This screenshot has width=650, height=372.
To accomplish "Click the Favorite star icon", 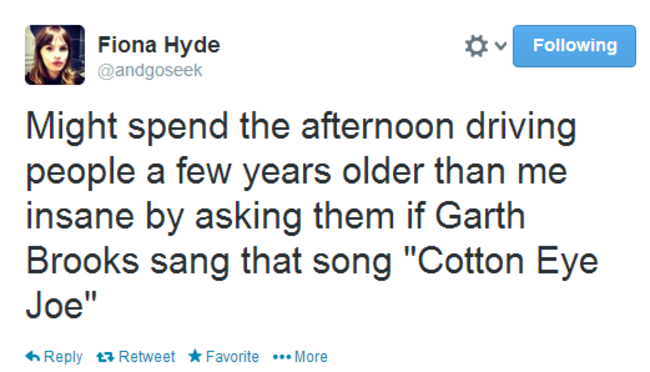I will [195, 356].
